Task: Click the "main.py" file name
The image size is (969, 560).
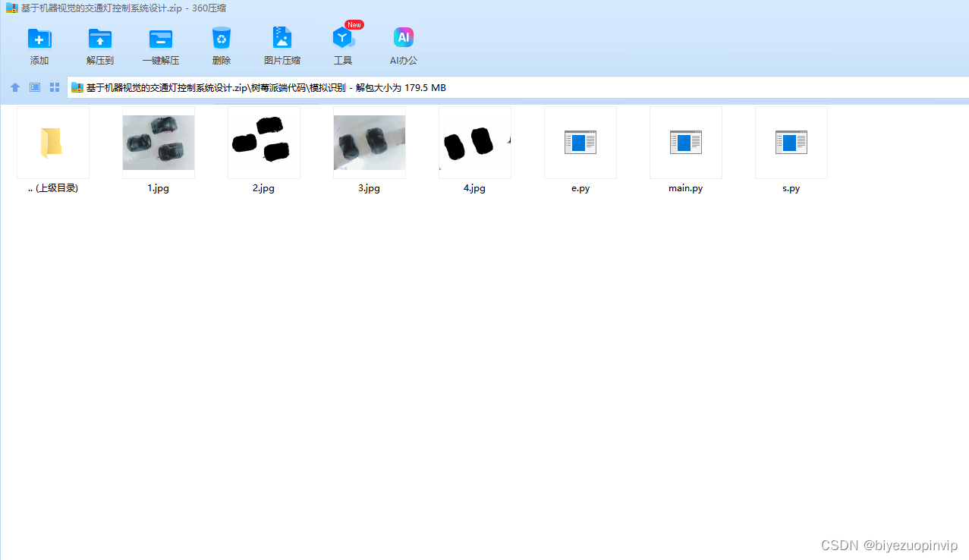Action: click(x=686, y=188)
